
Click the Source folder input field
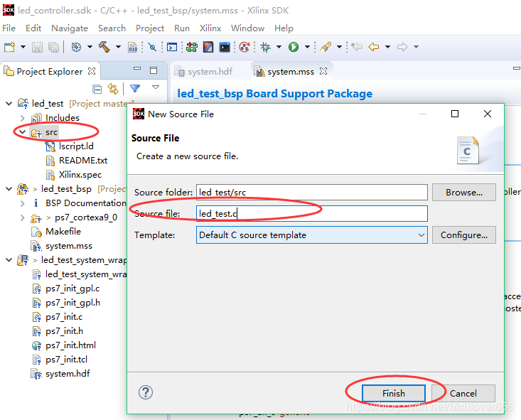[311, 193]
